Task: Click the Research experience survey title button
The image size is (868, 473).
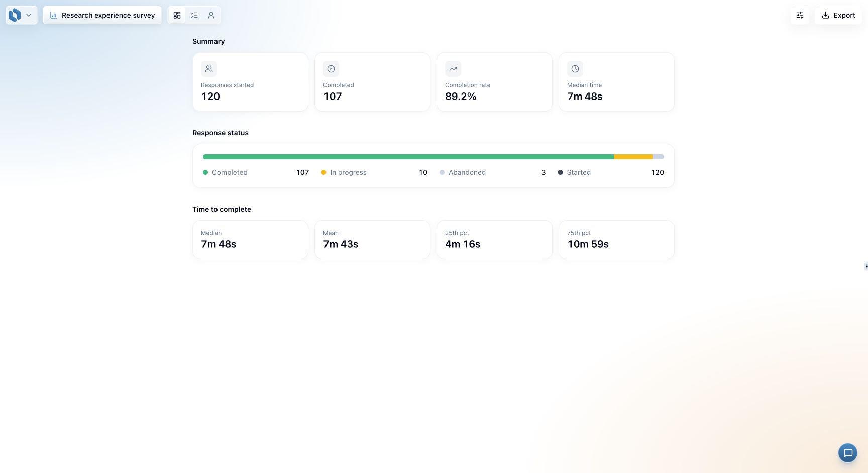Action: click(x=102, y=15)
